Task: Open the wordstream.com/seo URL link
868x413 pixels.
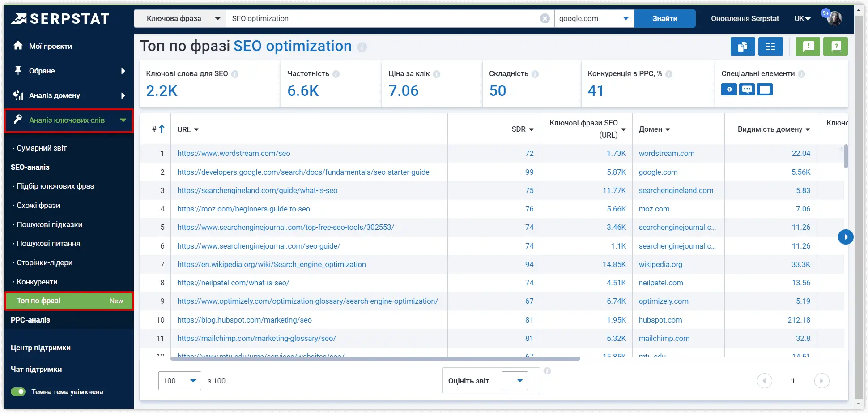Action: [x=234, y=153]
